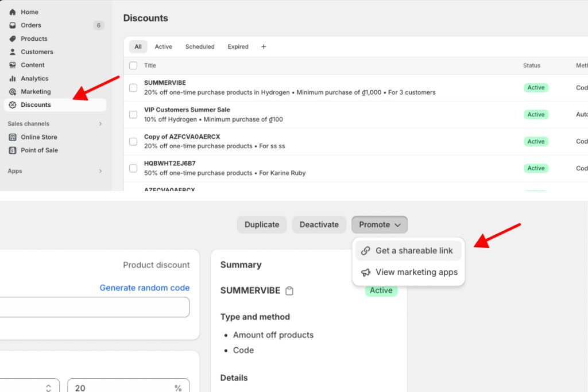This screenshot has height=392, width=588.
Task: Select the VIP Customers Summer Sale checkbox
Action: coord(133,115)
